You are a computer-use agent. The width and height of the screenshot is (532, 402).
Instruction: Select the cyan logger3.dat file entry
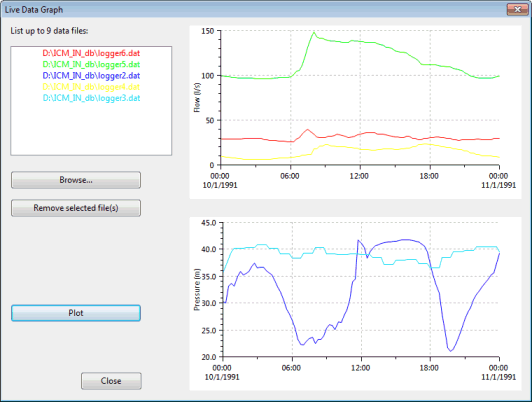91,98
